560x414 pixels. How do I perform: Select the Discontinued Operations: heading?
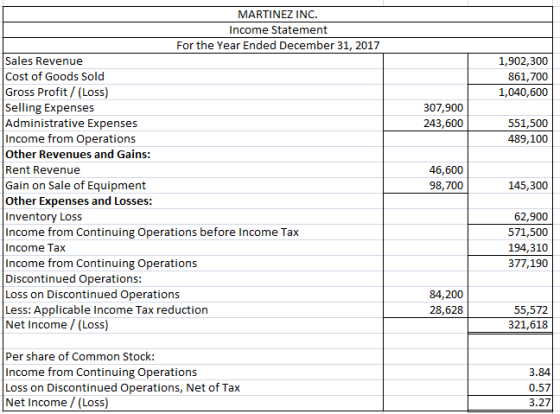73,279
